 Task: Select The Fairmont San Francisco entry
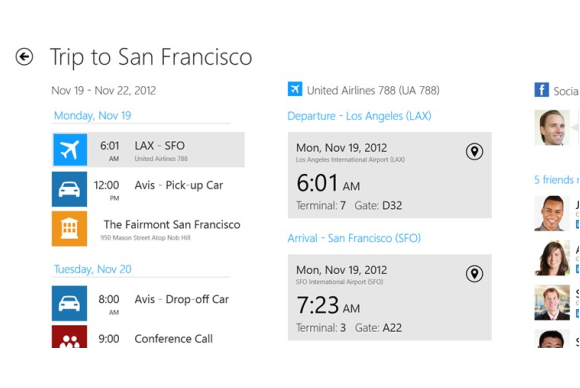(x=148, y=229)
